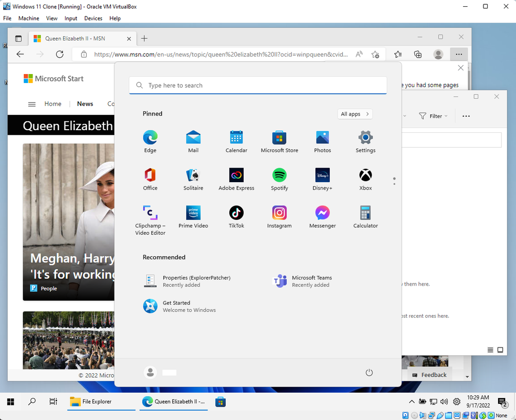This screenshot has height=420, width=516.
Task: Show hidden icons chevron in system tray
Action: (412, 402)
